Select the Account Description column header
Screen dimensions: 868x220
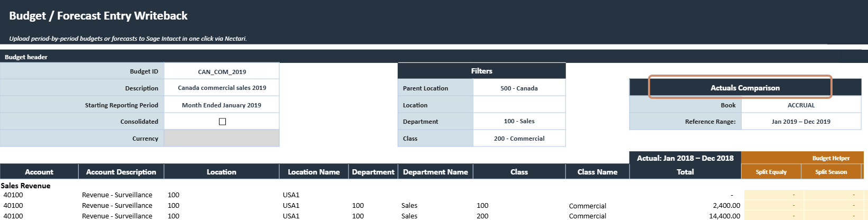pos(121,172)
